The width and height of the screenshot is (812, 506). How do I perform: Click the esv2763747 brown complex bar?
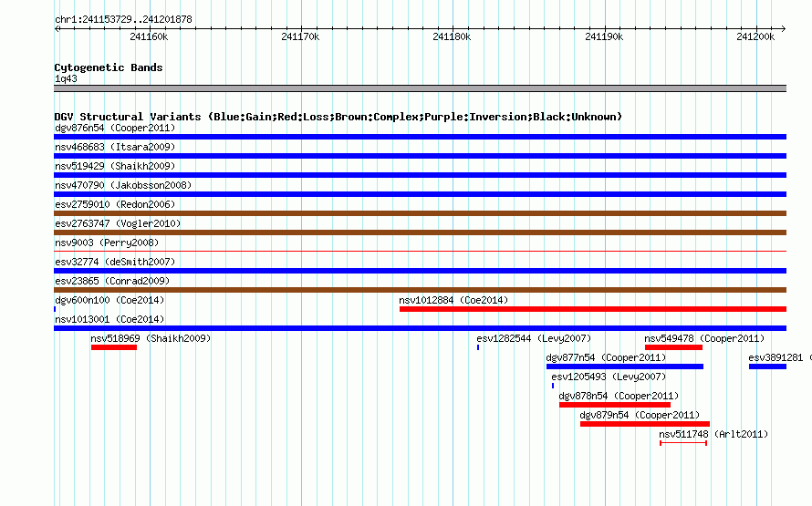420,232
